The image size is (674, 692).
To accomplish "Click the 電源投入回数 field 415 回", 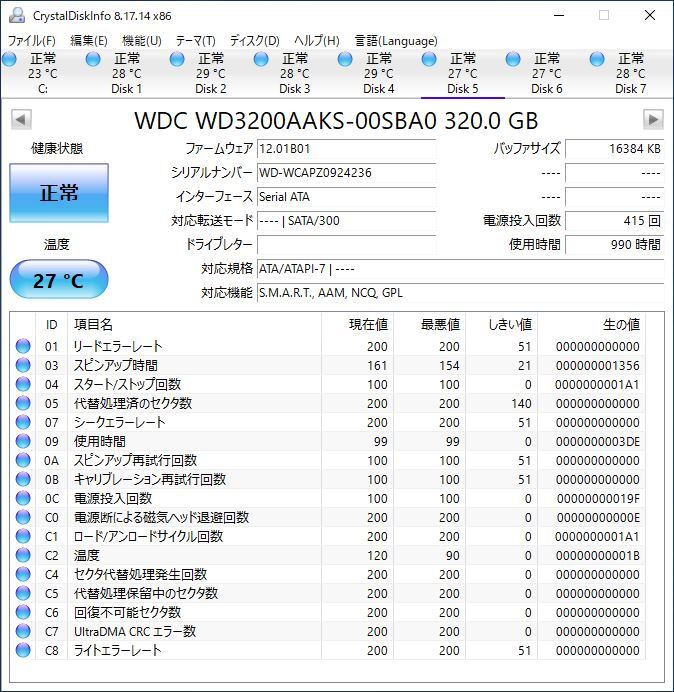I will click(x=614, y=220).
